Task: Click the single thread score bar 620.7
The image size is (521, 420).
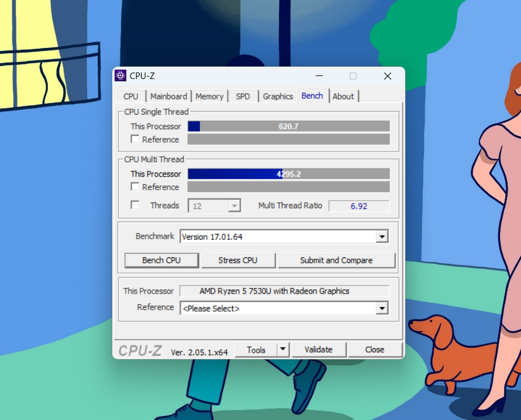Action: click(289, 126)
